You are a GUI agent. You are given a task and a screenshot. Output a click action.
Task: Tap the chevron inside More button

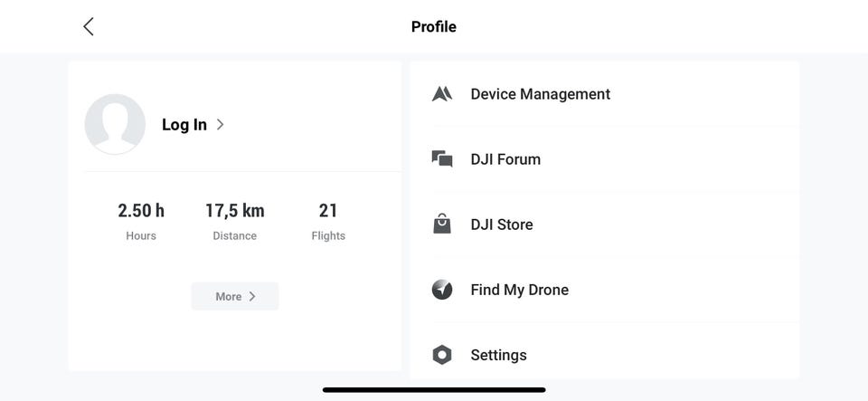[252, 296]
